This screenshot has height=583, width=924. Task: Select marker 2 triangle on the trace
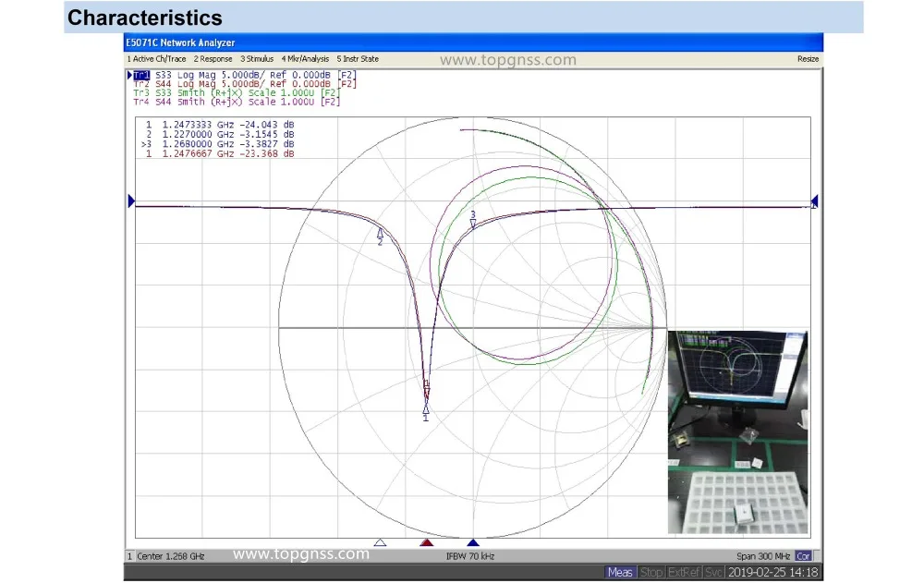(x=380, y=234)
